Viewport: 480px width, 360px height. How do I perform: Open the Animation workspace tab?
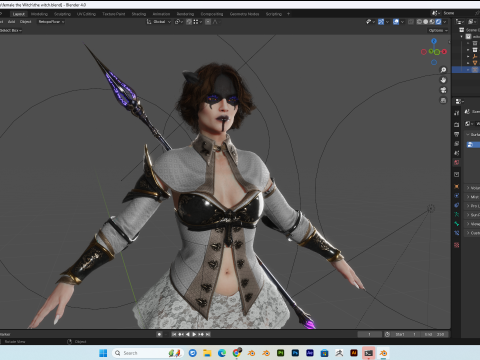(x=161, y=14)
